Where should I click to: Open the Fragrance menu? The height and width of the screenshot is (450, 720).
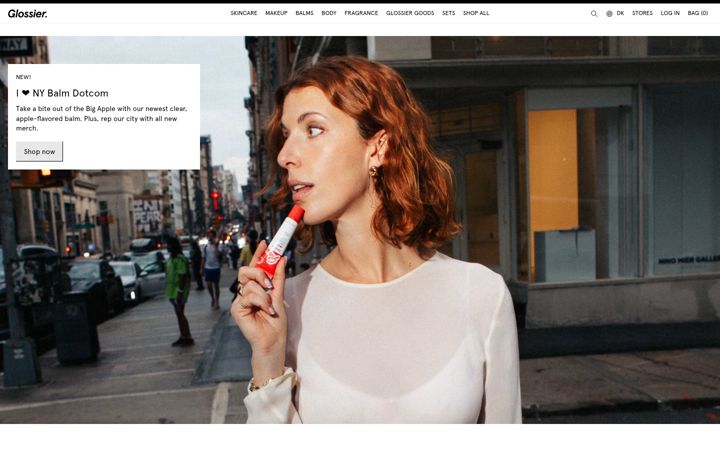click(x=361, y=13)
